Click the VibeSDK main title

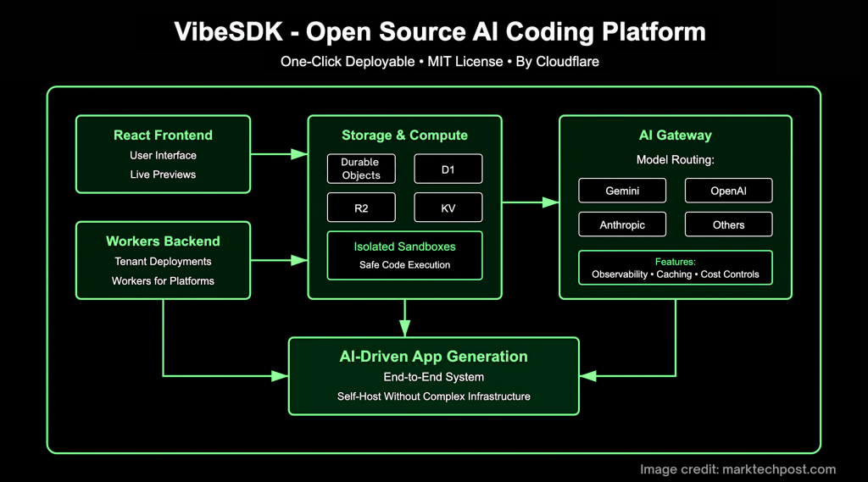439,32
